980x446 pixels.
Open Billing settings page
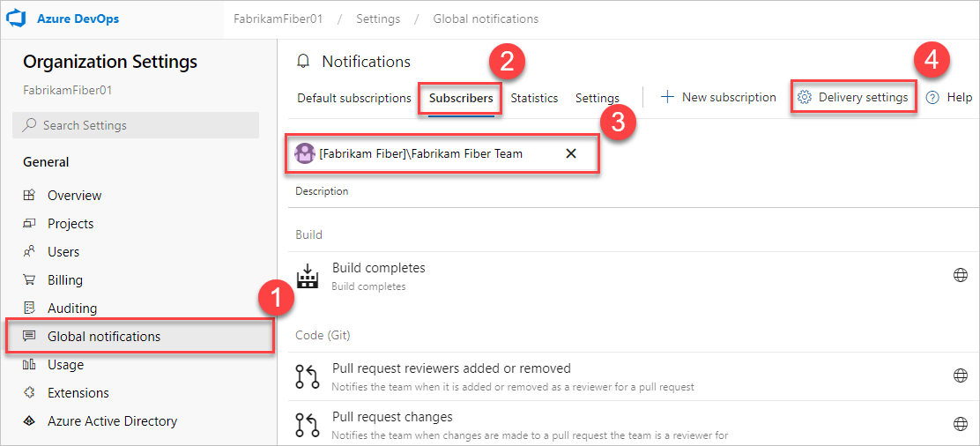[x=65, y=279]
